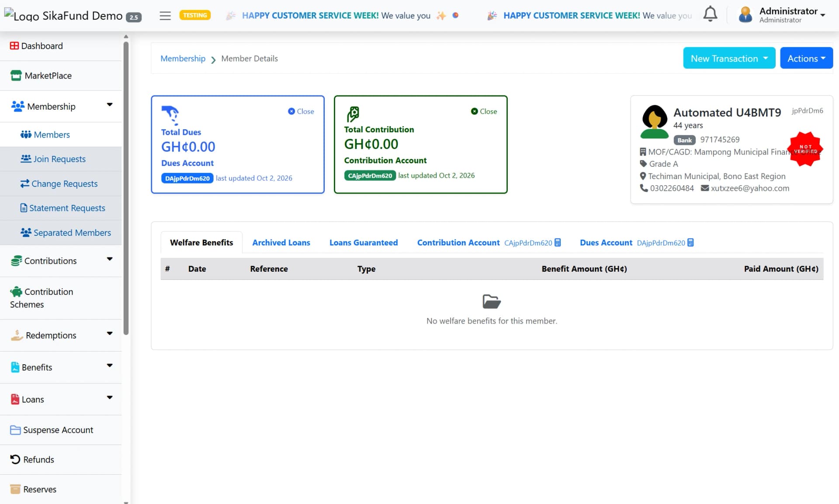Open the New Transaction dropdown
The image size is (839, 504).
(x=729, y=58)
